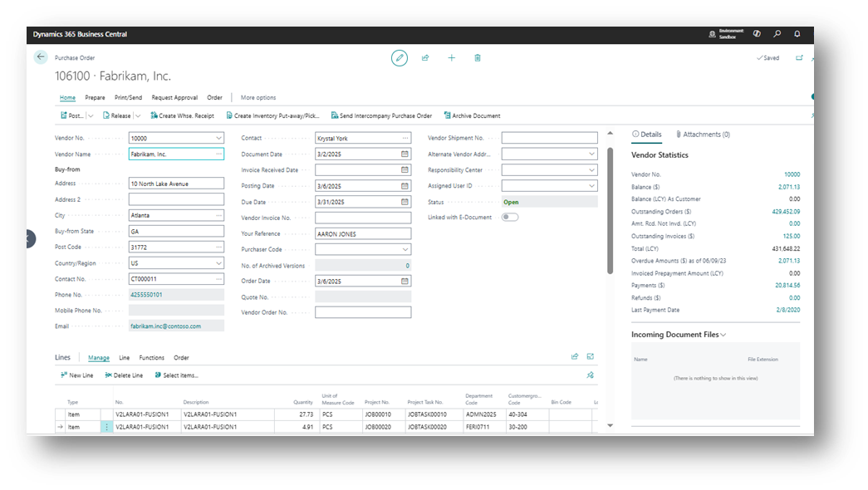Click Archive Document action

tap(472, 115)
